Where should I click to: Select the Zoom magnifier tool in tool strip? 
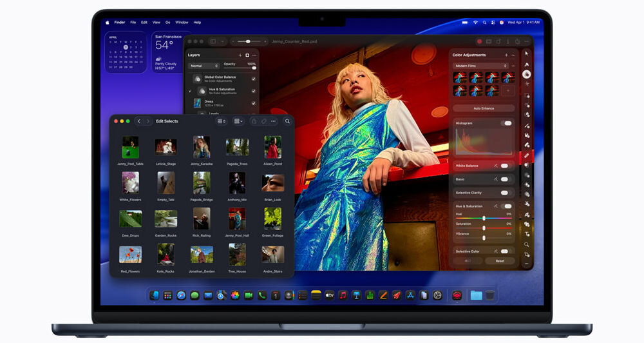click(x=527, y=245)
